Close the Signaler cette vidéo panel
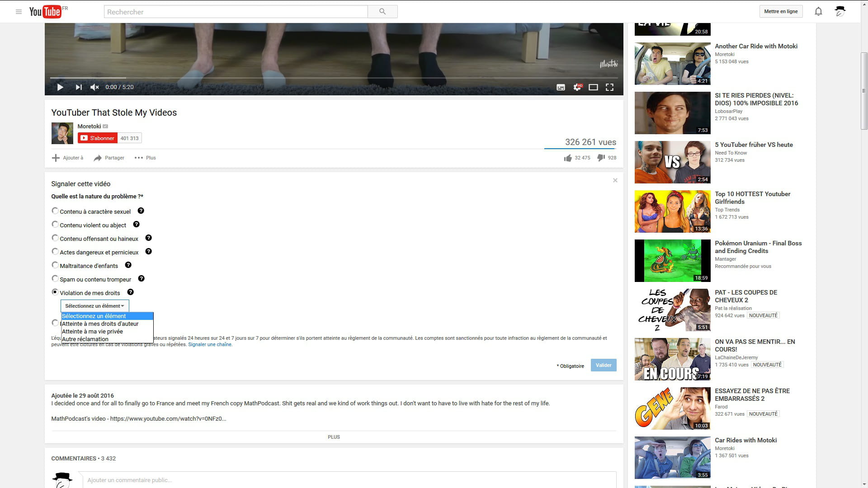Screen dimensions: 868x488 point(615,180)
